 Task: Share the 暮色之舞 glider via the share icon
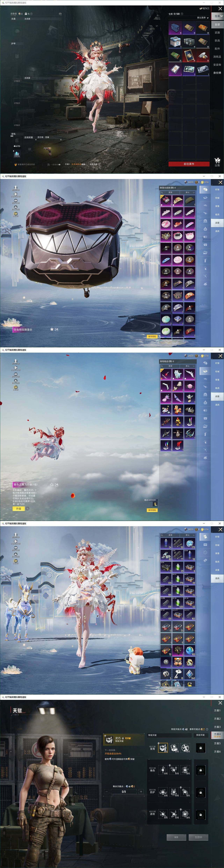coord(56,484)
